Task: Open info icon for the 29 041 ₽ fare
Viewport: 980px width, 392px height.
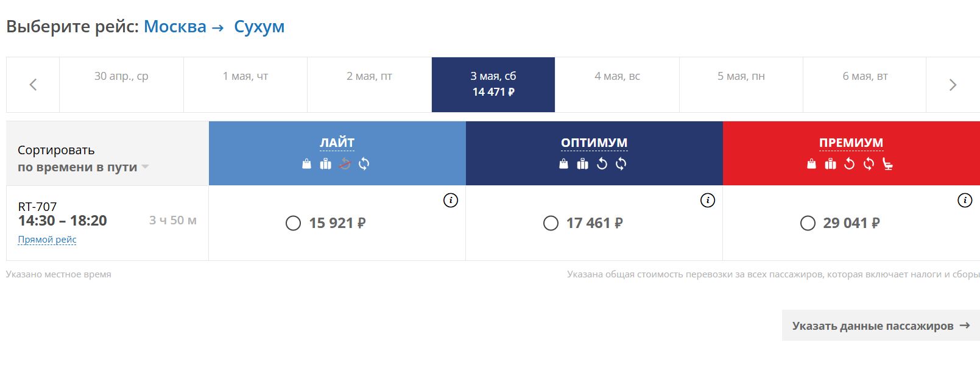Action: 965,200
